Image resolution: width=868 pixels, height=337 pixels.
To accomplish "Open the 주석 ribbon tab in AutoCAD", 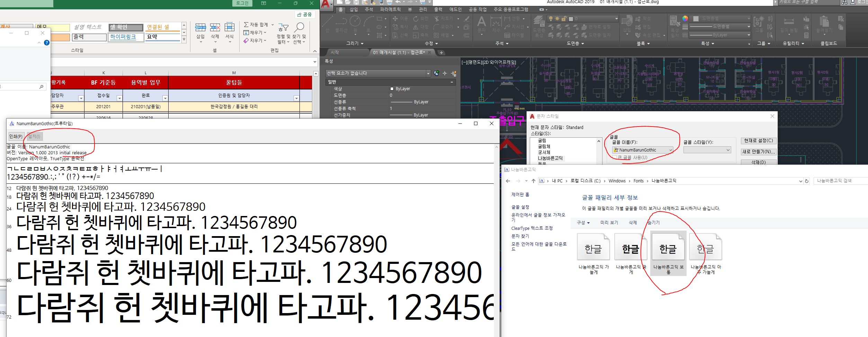I will (x=369, y=10).
